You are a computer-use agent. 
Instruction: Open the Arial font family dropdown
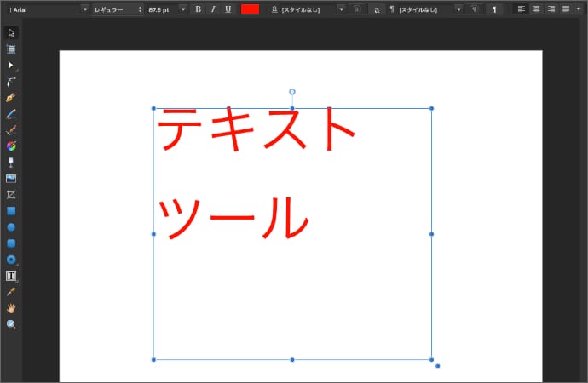point(48,9)
